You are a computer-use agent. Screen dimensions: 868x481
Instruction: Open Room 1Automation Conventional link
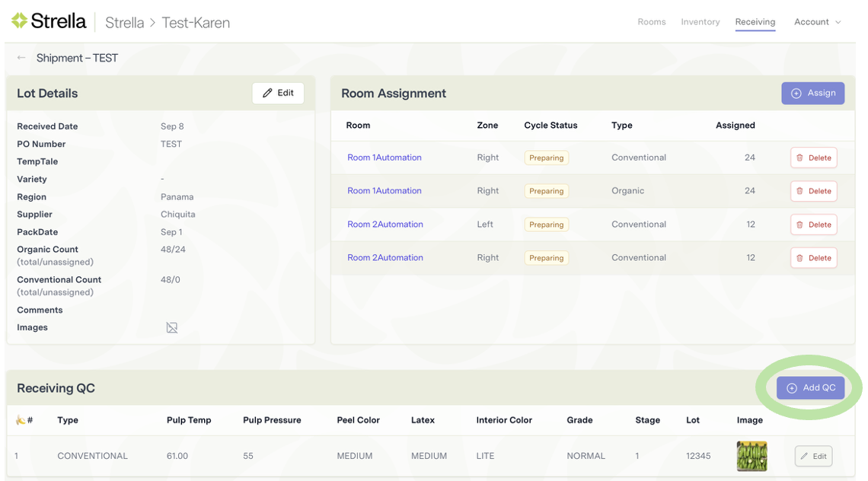(x=385, y=158)
